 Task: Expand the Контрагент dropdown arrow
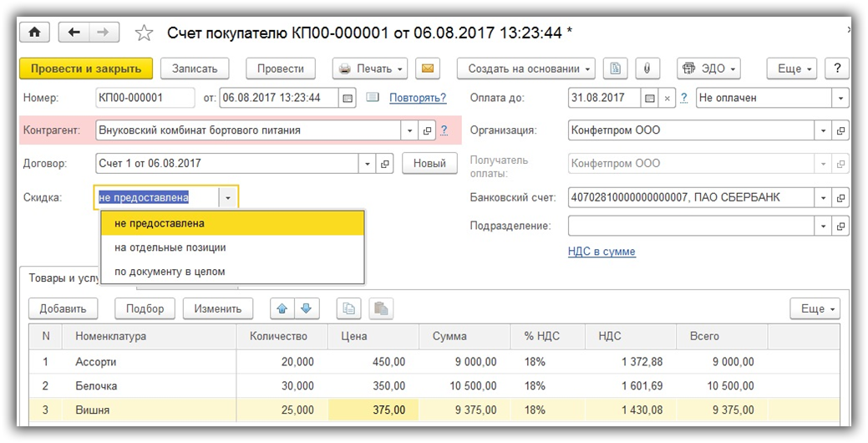[409, 130]
